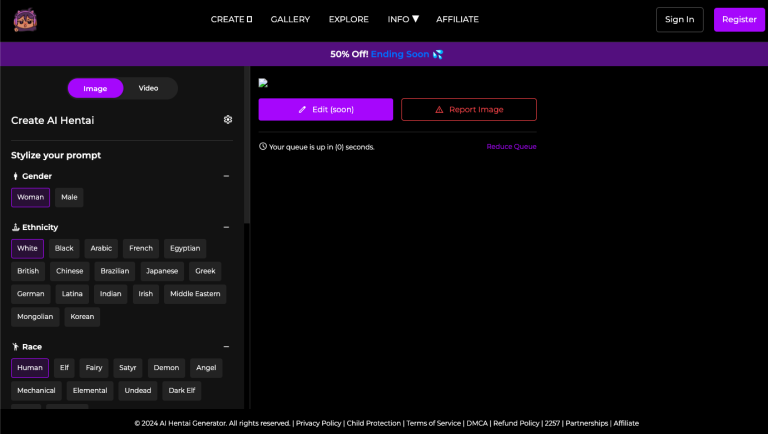This screenshot has height=434, width=768.
Task: Click the clock icon next to queue message
Action: click(263, 147)
